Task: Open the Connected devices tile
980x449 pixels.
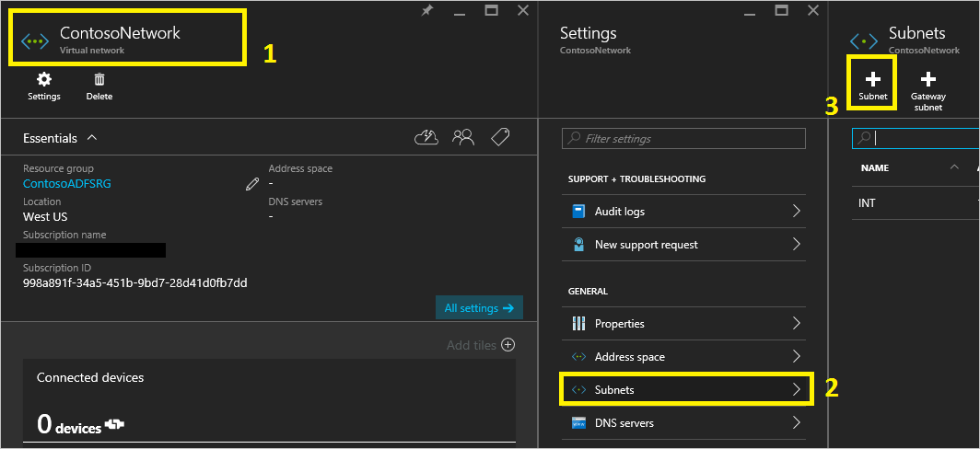Action: pos(269,401)
